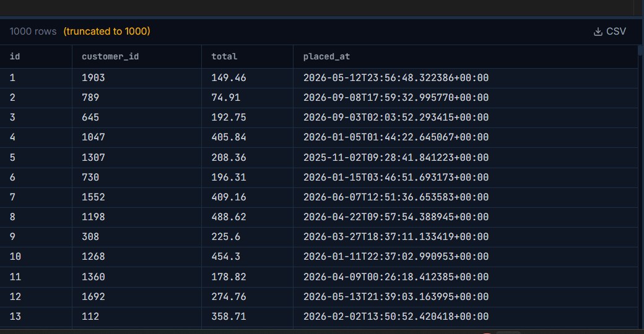Screen dimensions: 644x334
Task: Click placed_at value 2026-01-11T22:37:02.990953+00:00
Action: point(396,257)
